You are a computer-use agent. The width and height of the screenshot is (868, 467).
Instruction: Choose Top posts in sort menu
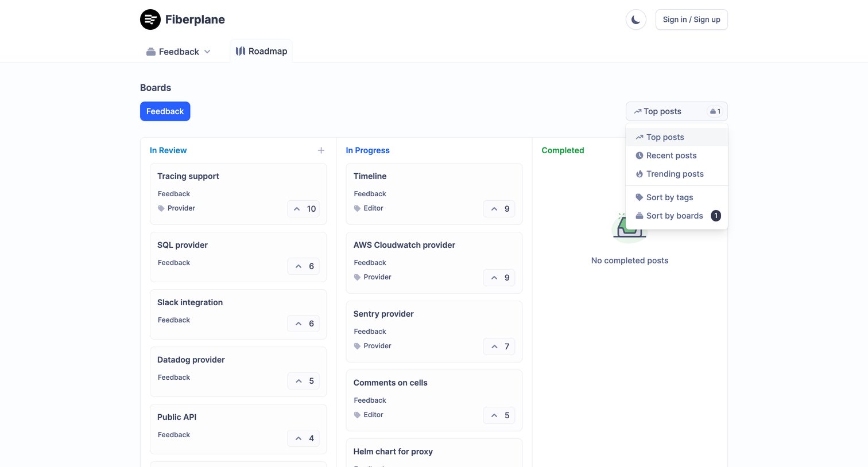pyautogui.click(x=676, y=137)
